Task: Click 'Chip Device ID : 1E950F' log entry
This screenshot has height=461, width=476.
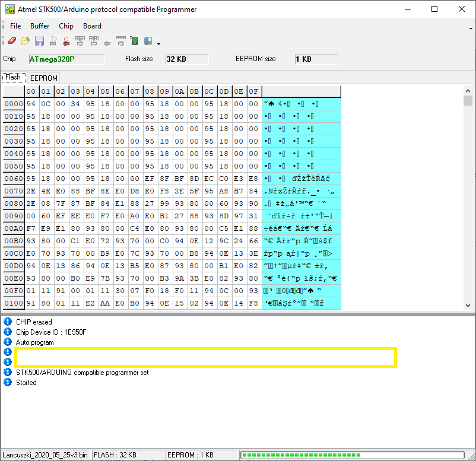Action: tap(51, 332)
